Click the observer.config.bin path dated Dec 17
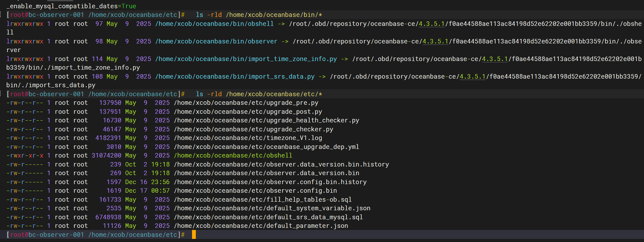Image resolution: width=644 pixels, height=242 pixels. point(255,191)
